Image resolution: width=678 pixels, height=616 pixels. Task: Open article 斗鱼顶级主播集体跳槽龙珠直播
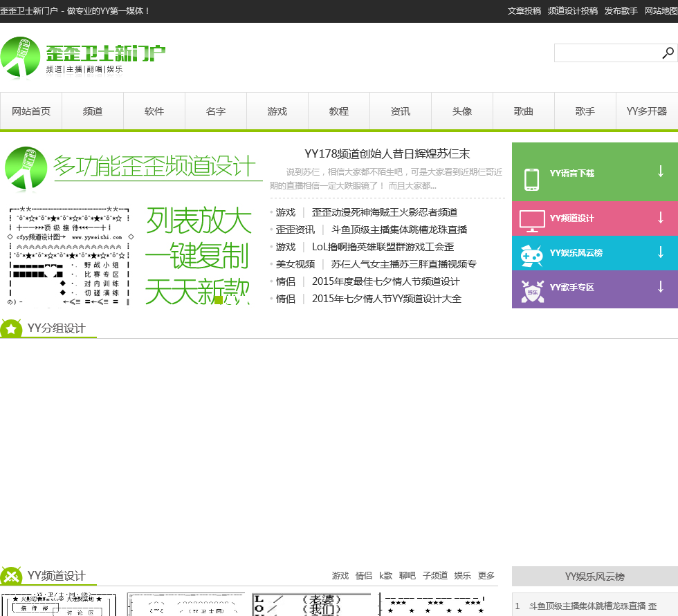[399, 230]
